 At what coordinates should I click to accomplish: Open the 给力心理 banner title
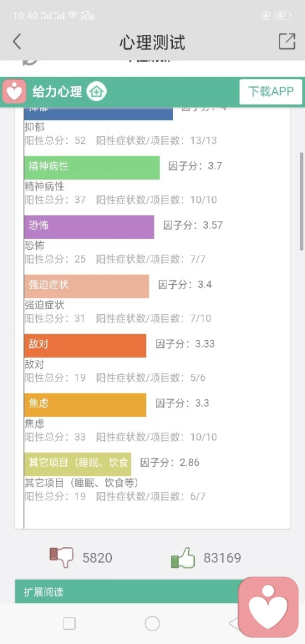click(x=57, y=91)
